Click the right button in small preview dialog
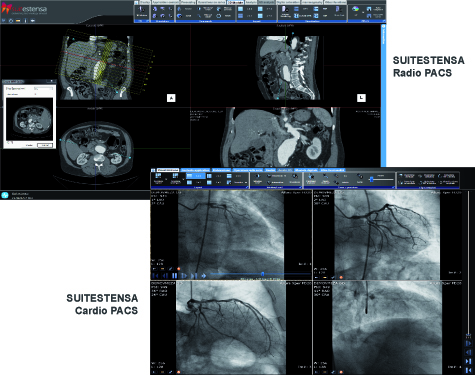The height and width of the screenshot is (375, 475). click(45, 145)
